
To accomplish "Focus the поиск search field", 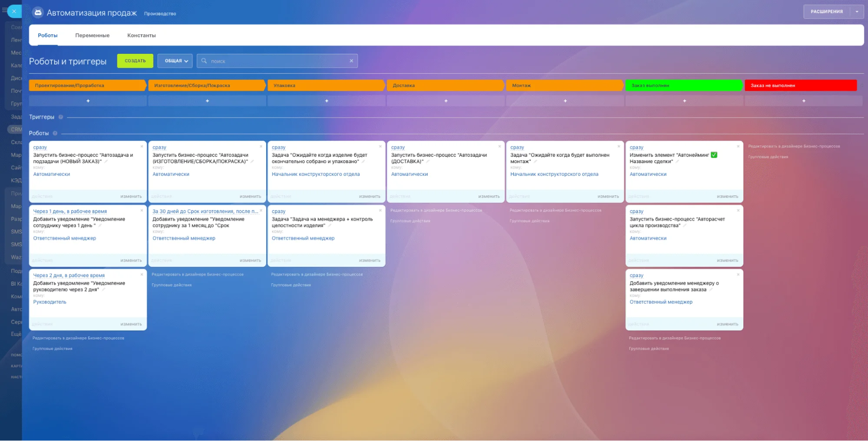I will pos(277,61).
